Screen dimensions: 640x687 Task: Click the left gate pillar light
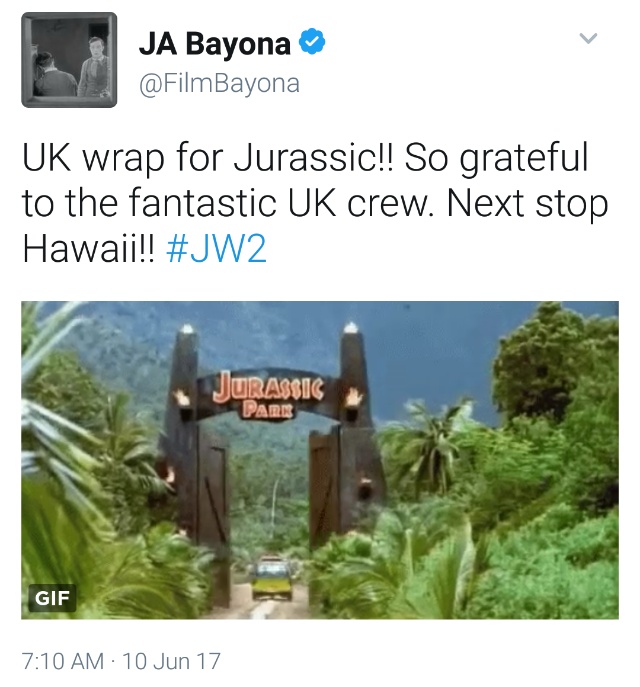point(187,329)
